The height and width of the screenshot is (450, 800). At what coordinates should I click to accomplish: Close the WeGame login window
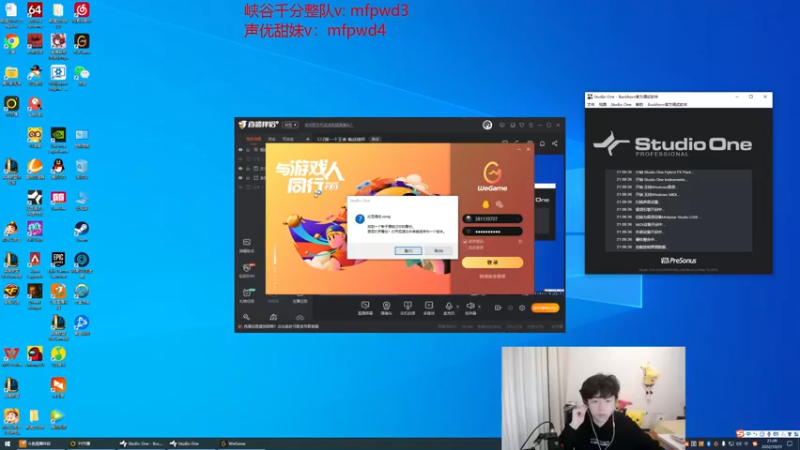[528, 149]
